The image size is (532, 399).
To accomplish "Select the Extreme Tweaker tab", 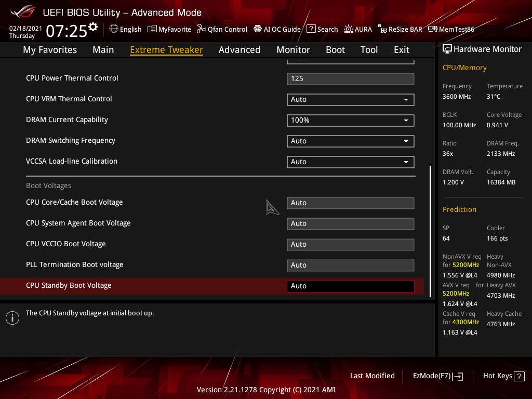I will click(167, 50).
